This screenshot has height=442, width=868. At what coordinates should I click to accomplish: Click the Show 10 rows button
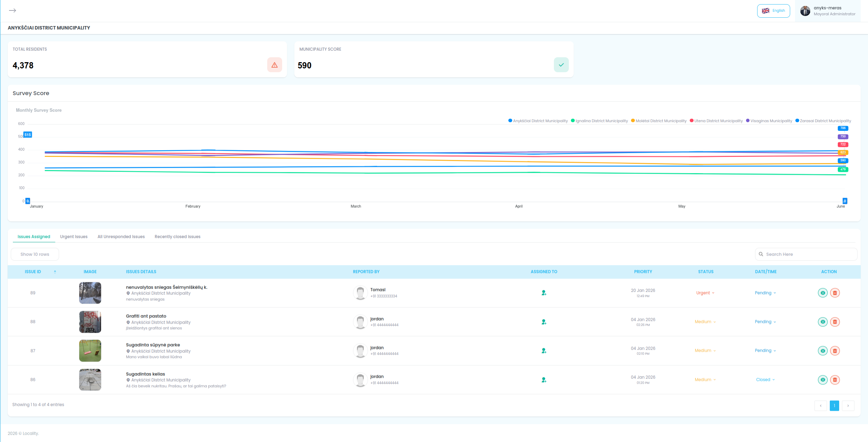[x=35, y=254]
